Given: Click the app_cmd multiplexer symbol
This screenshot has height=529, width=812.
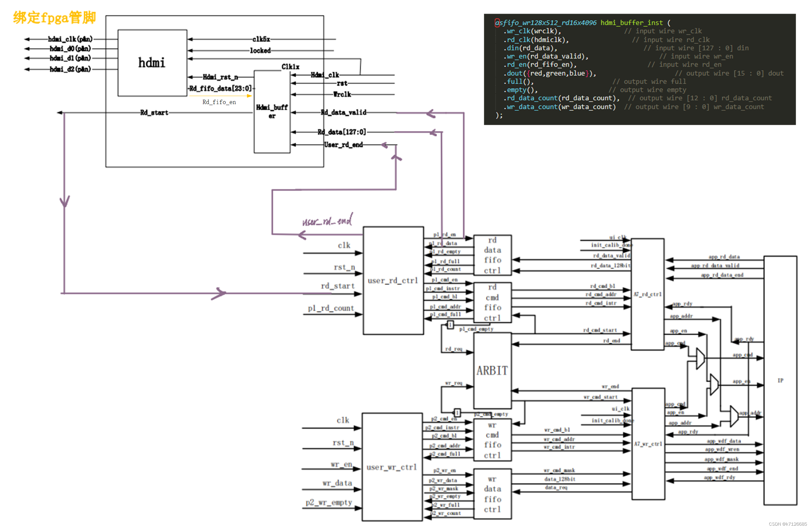Looking at the screenshot, I should tap(700, 359).
